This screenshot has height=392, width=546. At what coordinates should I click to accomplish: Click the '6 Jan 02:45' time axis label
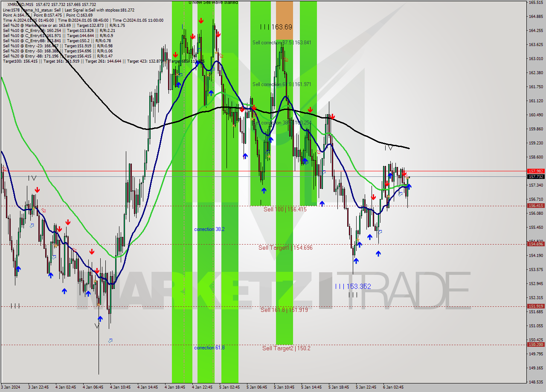point(393,387)
